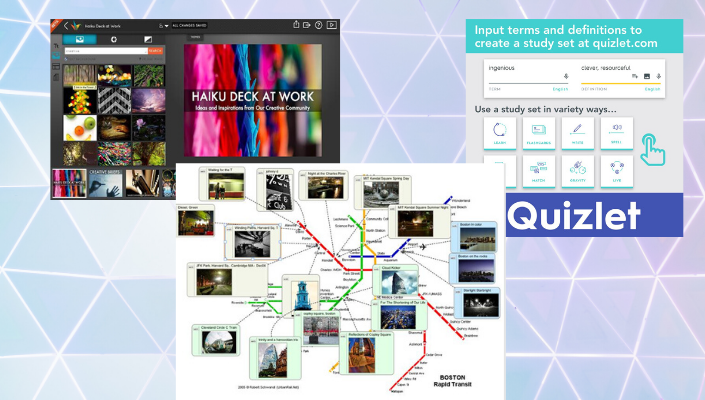Change the definition language English link
Viewport: 705px width, 400px height.
click(652, 89)
